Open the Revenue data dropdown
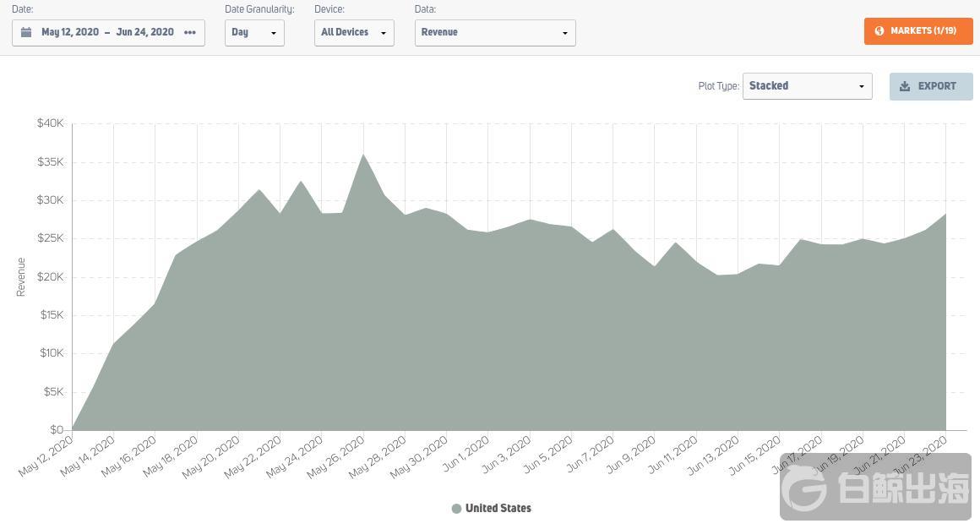 point(495,32)
